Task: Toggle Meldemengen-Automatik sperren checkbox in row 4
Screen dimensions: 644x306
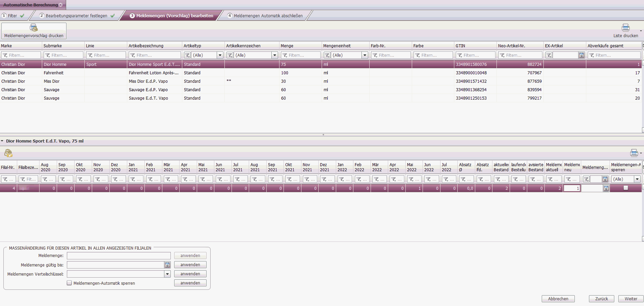Action: click(x=625, y=188)
